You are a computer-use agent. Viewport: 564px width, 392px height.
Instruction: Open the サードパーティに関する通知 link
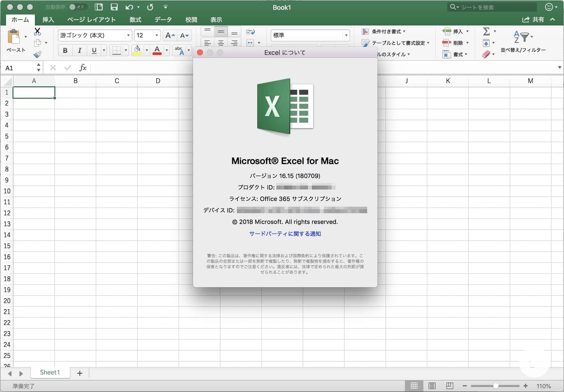[x=285, y=234]
